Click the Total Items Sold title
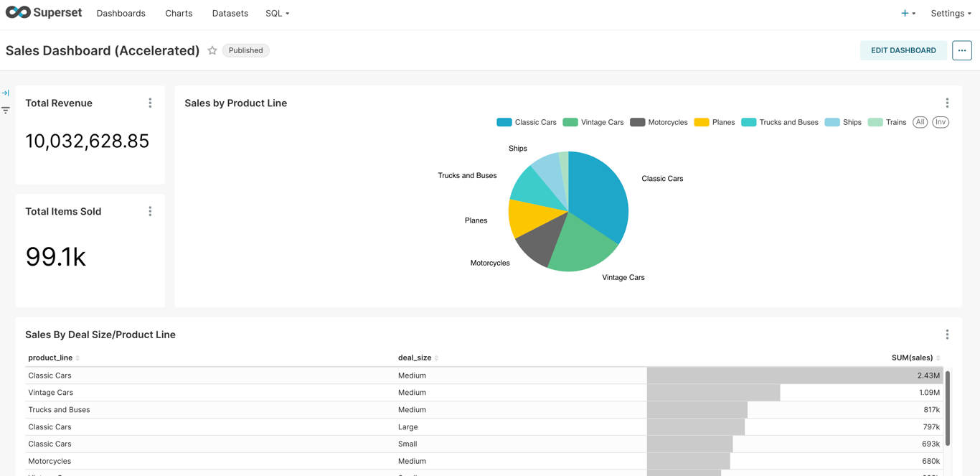 pos(63,212)
